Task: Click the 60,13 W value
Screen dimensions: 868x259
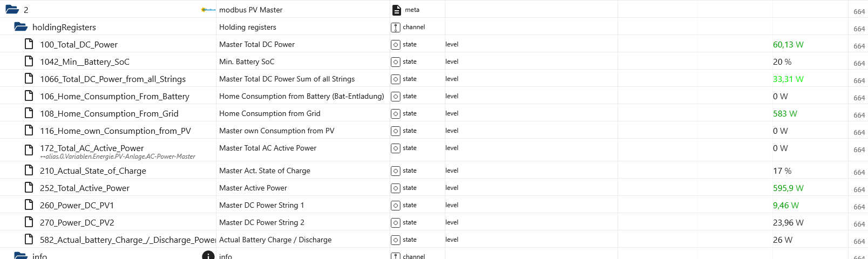Action: pyautogui.click(x=788, y=44)
